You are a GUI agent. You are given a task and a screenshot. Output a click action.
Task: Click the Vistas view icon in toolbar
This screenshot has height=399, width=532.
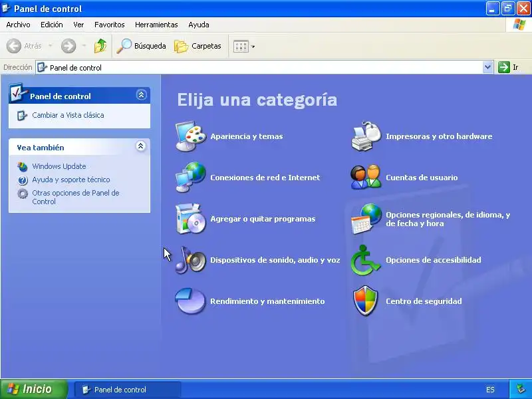point(241,47)
